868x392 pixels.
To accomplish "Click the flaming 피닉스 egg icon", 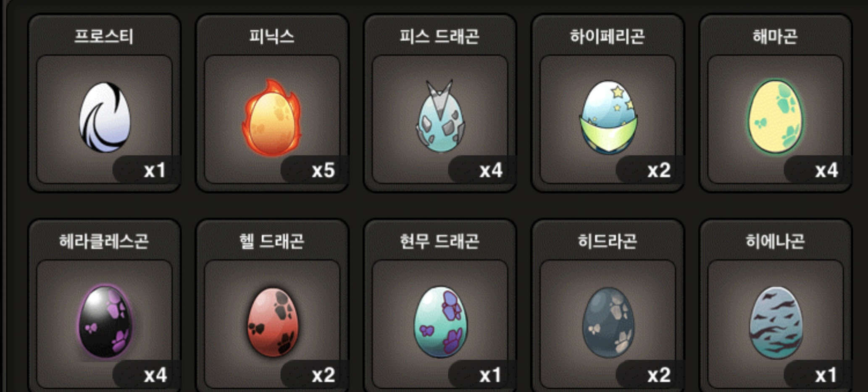I will (272, 118).
